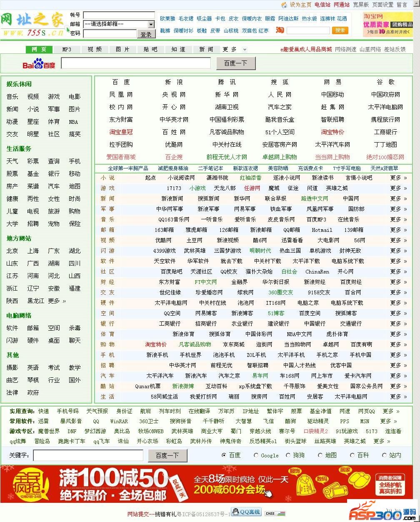
Task: Focus the main Baidu search box
Action: 136,63
